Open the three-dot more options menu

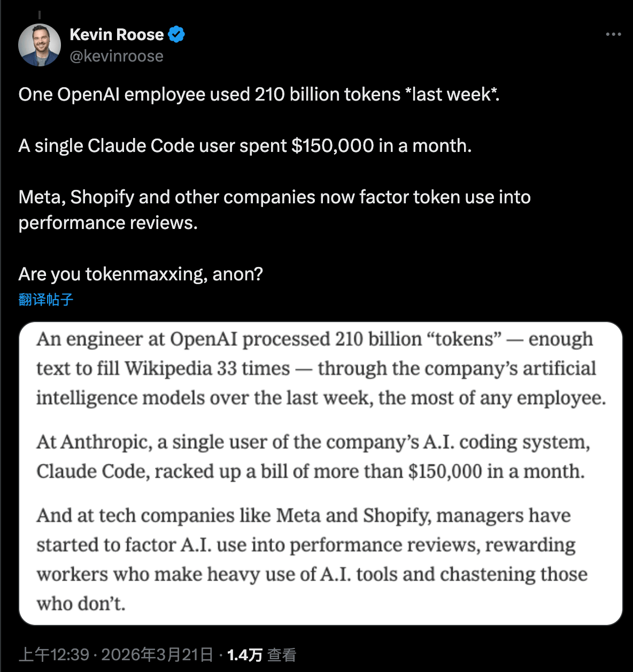coord(613,34)
